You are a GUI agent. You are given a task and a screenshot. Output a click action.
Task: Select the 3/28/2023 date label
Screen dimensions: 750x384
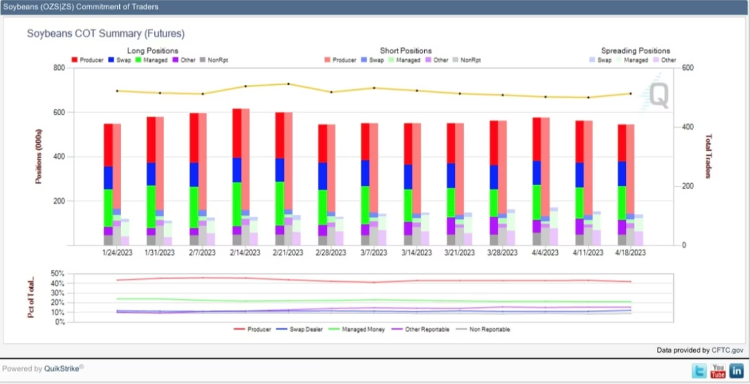pyautogui.click(x=502, y=253)
